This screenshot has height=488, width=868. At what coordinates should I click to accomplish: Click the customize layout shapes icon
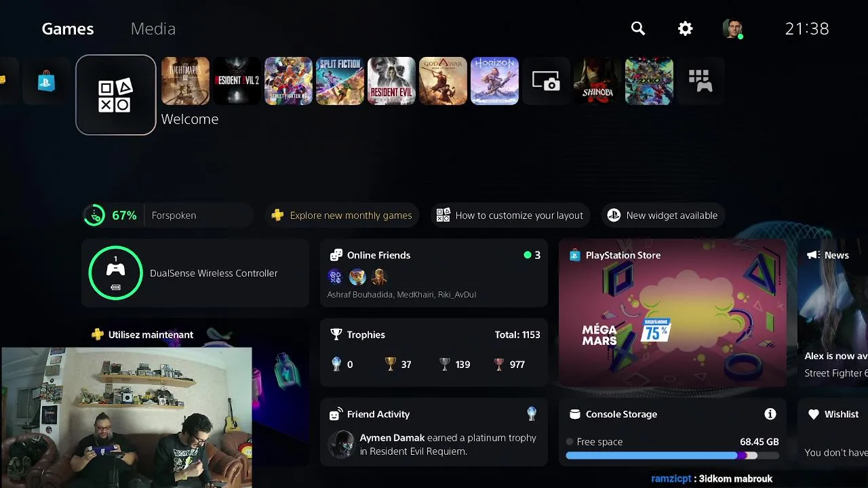pyautogui.click(x=443, y=216)
